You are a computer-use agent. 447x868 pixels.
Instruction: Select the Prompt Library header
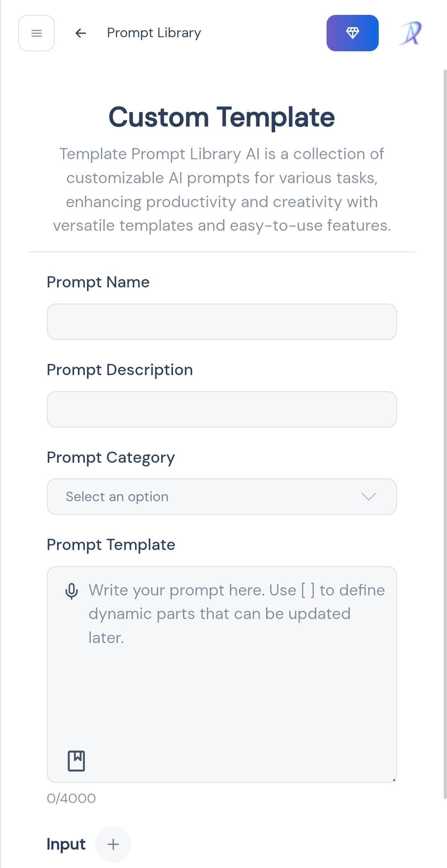153,33
